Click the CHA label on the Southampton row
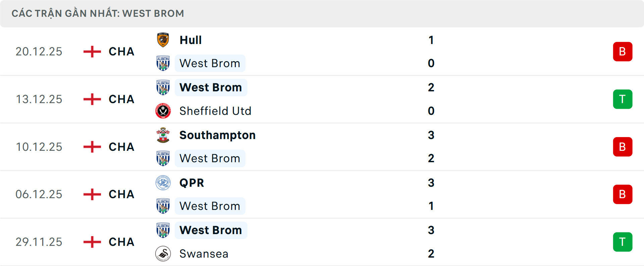Image resolution: width=644 pixels, height=266 pixels. coord(121,147)
